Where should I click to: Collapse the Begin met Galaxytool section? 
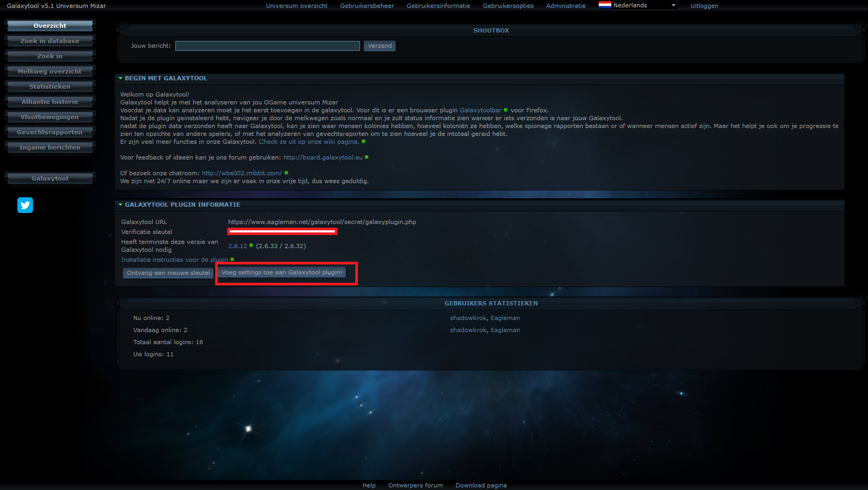click(x=121, y=78)
